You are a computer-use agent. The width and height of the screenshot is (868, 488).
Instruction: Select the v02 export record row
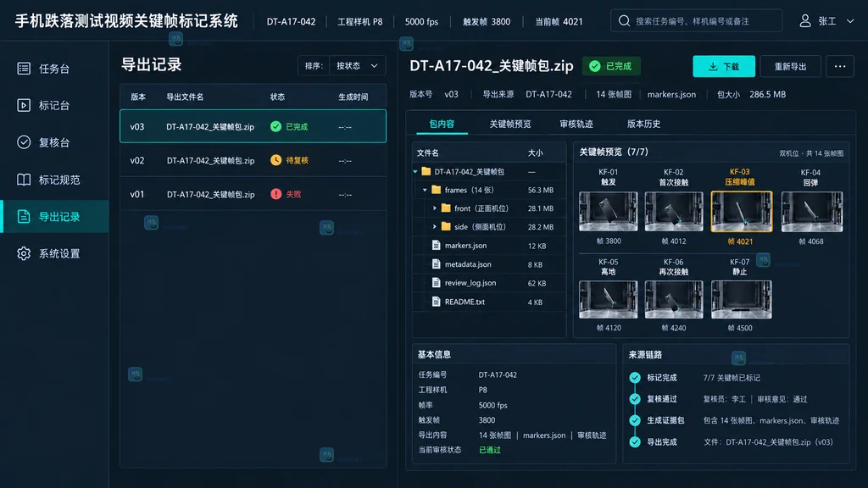[x=253, y=160]
